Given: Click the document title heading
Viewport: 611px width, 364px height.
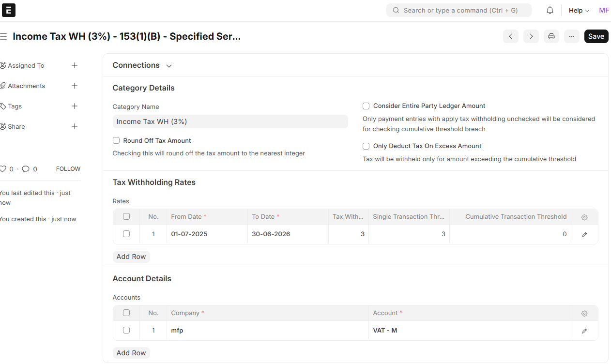Looking at the screenshot, I should pos(126,36).
